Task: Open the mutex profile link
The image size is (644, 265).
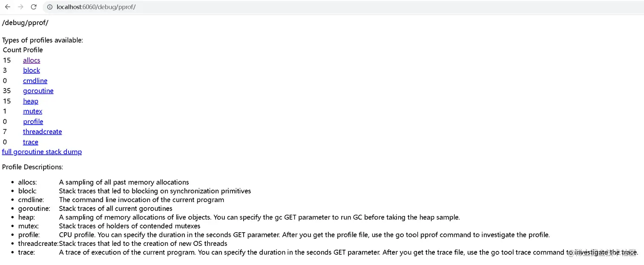Action: tap(32, 111)
